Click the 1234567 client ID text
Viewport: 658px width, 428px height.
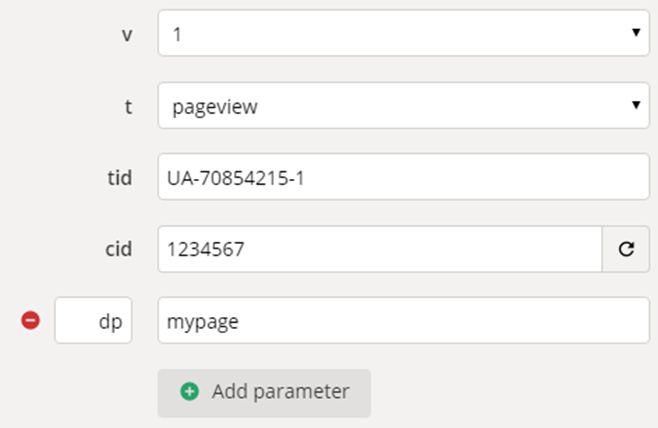[x=209, y=249]
